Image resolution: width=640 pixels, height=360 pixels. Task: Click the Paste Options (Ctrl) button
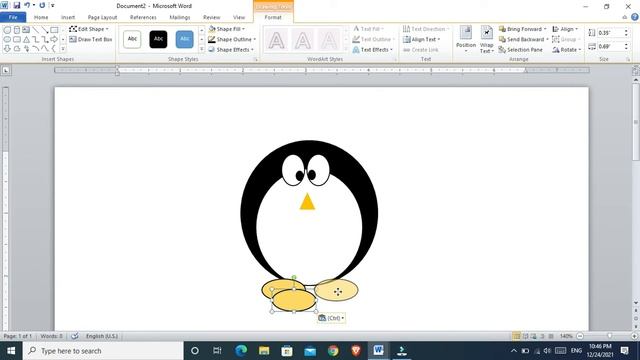331,318
